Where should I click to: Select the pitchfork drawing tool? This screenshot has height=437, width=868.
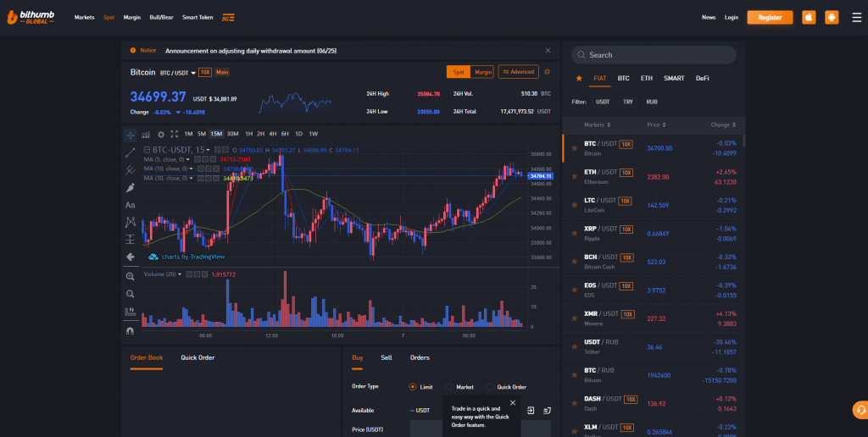click(x=130, y=170)
